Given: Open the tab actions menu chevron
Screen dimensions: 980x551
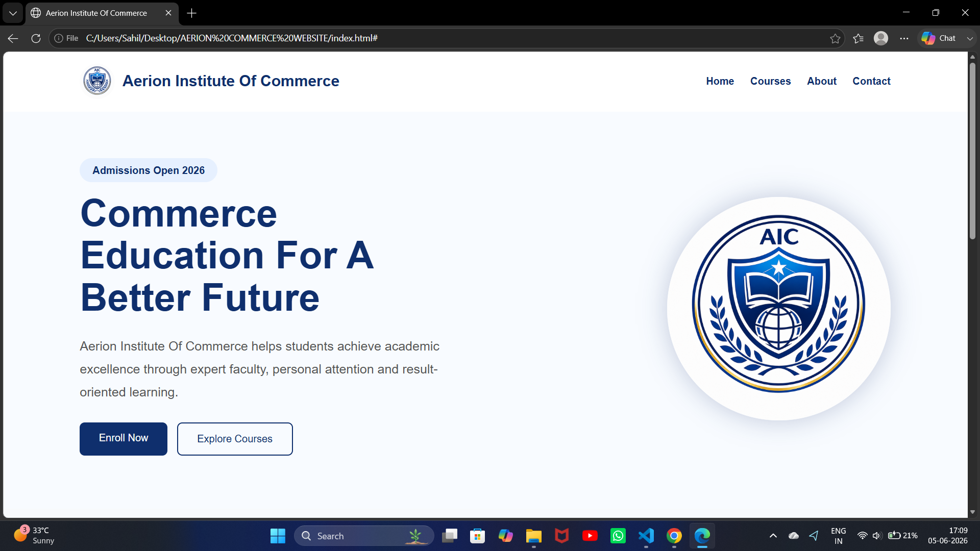Looking at the screenshot, I should pos(13,13).
